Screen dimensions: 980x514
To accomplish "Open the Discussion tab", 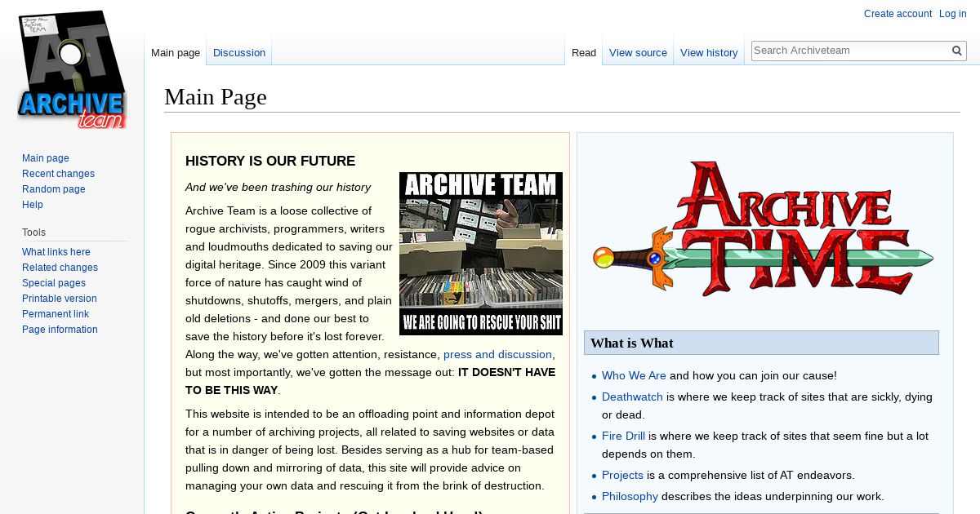I will click(239, 52).
